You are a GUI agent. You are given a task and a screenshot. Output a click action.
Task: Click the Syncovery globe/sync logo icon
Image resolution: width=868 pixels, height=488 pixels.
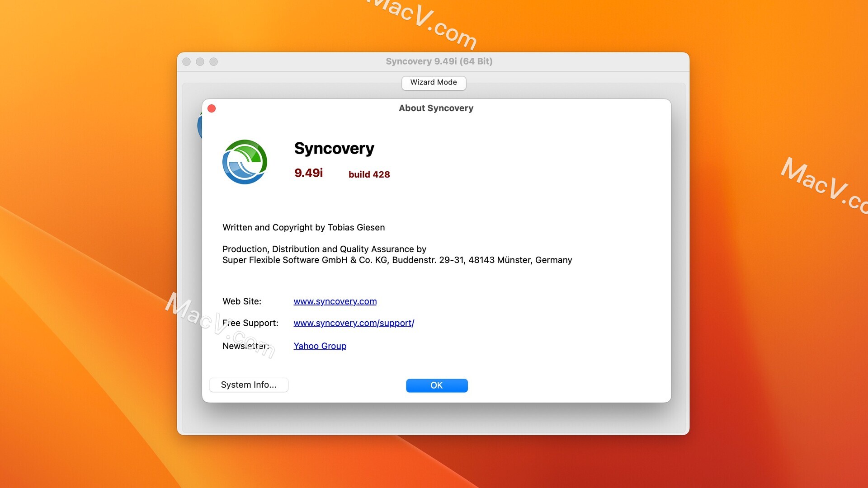tap(245, 162)
